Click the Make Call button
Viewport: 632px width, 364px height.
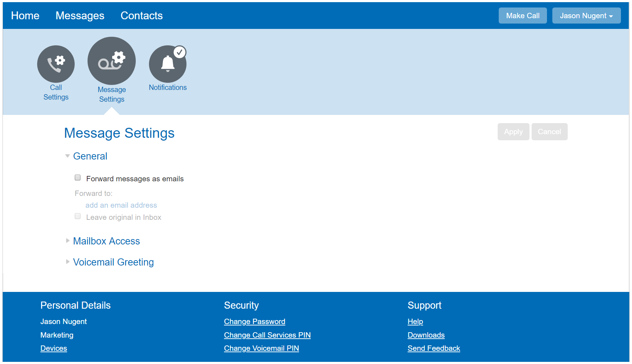coord(523,16)
